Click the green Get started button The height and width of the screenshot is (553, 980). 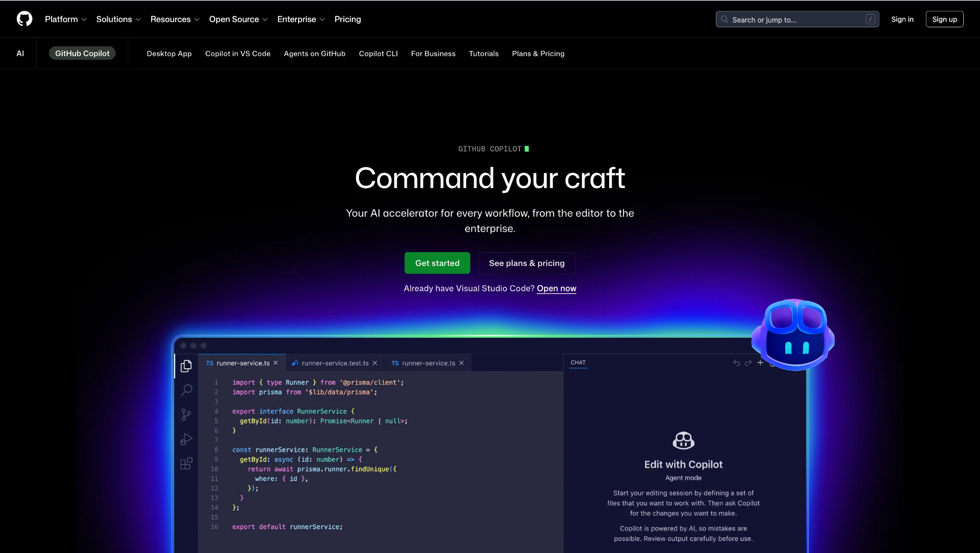[437, 263]
